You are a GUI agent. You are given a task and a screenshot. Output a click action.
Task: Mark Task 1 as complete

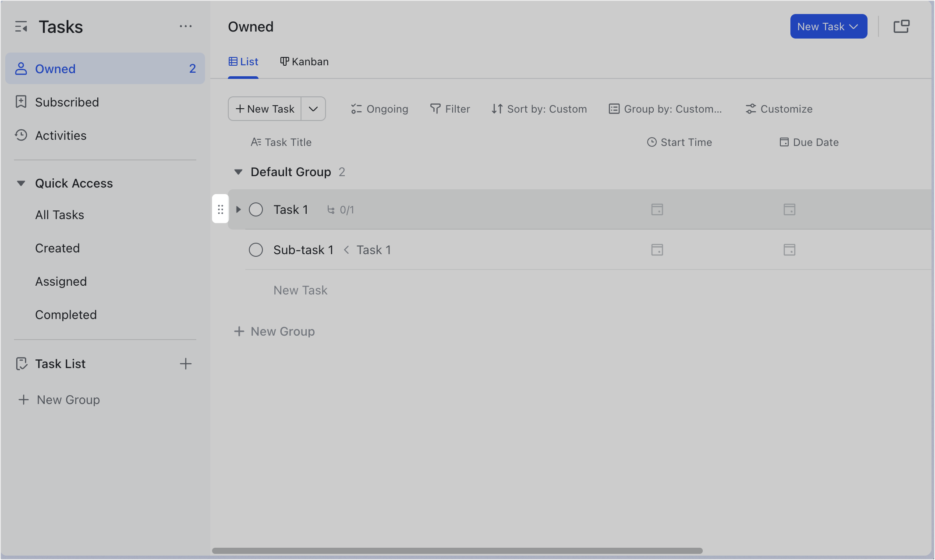256,209
